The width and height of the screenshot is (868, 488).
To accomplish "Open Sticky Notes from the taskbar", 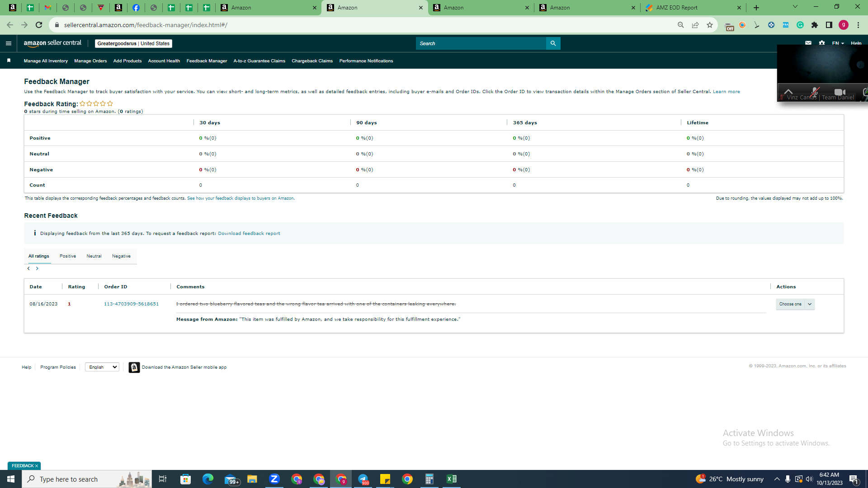I will click(x=385, y=479).
